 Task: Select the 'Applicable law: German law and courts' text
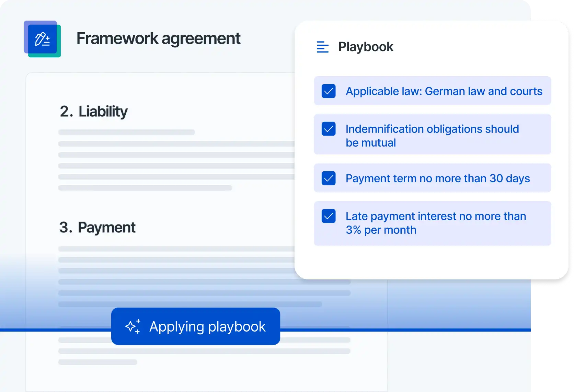pos(444,91)
